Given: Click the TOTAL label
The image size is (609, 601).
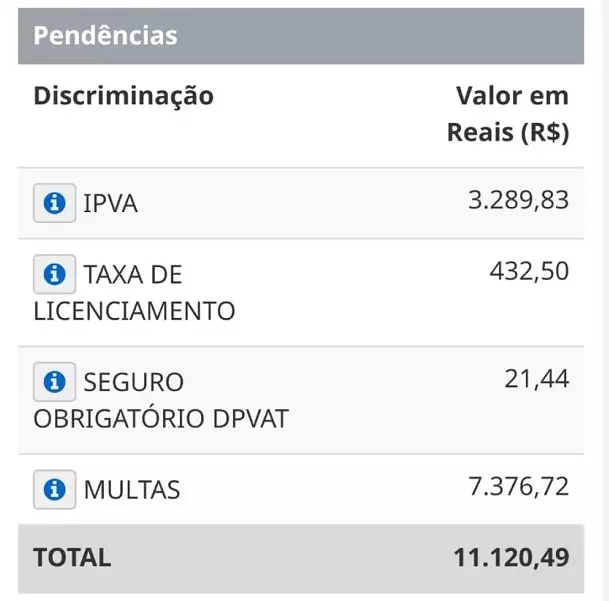Looking at the screenshot, I should click(72, 558).
